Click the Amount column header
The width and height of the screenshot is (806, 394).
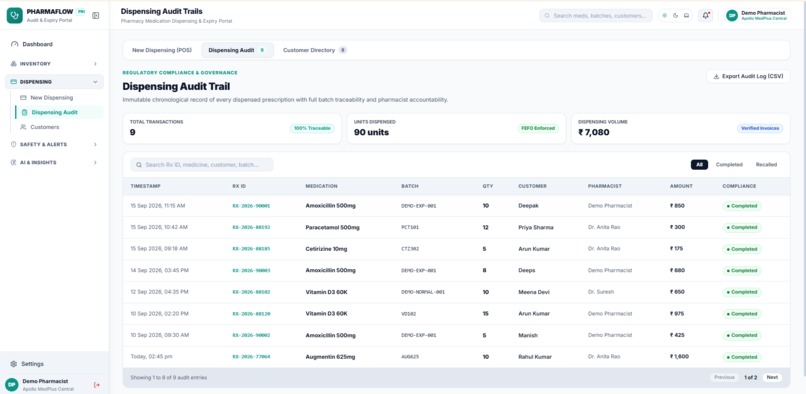coord(681,186)
